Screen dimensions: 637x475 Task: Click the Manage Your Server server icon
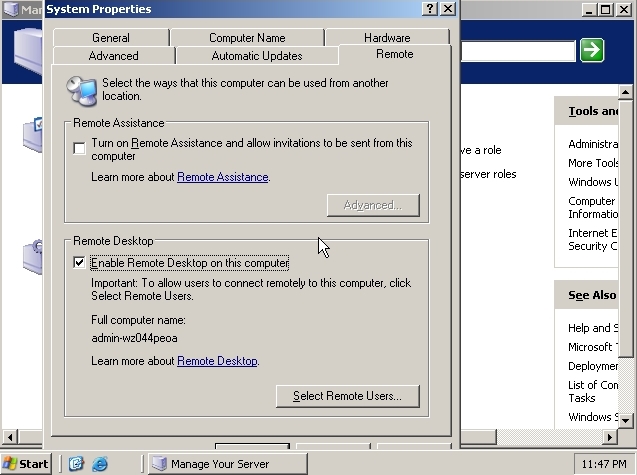coord(28,52)
